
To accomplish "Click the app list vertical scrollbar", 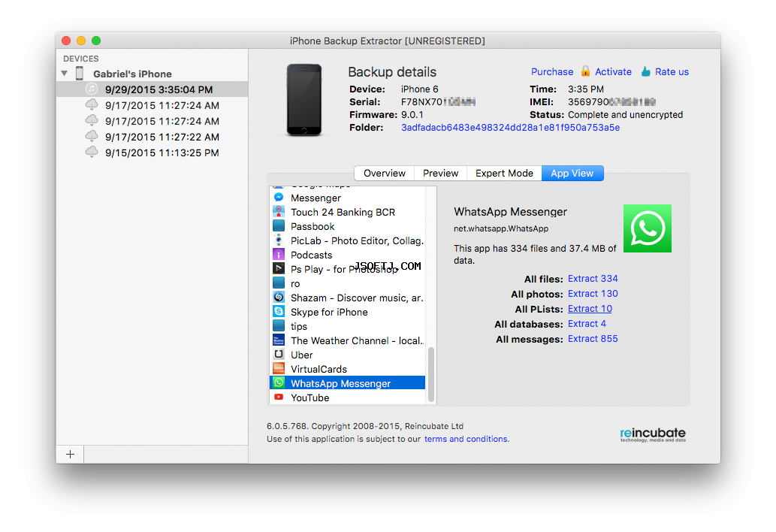I will click(431, 375).
